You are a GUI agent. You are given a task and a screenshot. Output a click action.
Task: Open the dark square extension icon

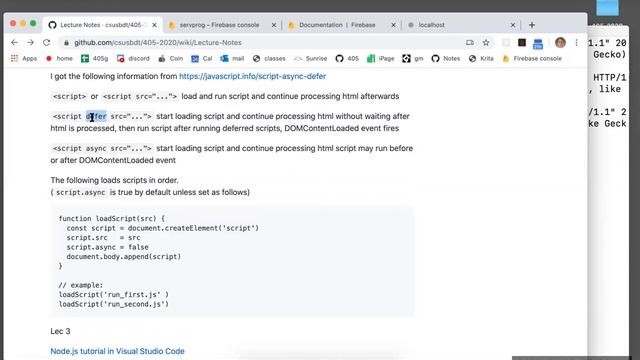(522, 42)
